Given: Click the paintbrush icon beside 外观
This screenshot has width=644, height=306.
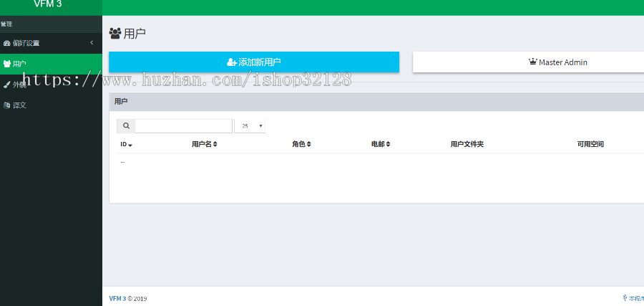Looking at the screenshot, I should click(7, 85).
